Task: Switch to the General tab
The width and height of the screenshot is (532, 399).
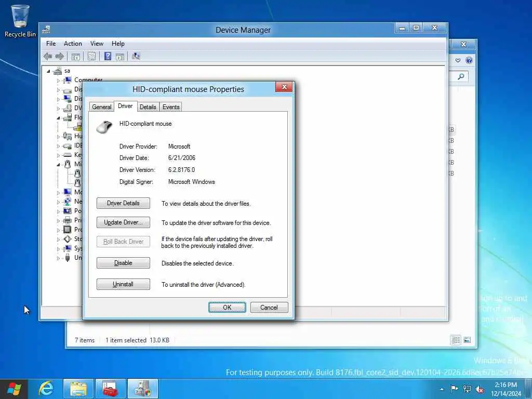Action: coord(101,107)
